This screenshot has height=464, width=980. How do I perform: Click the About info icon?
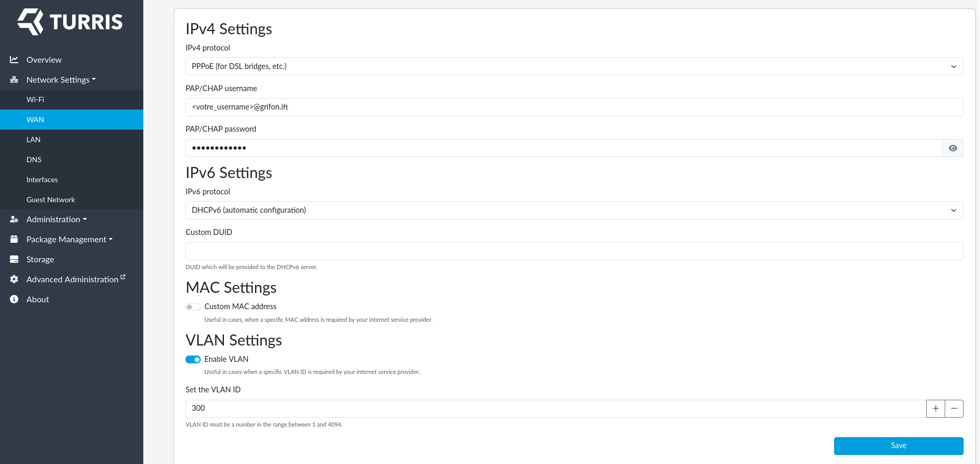click(x=14, y=300)
